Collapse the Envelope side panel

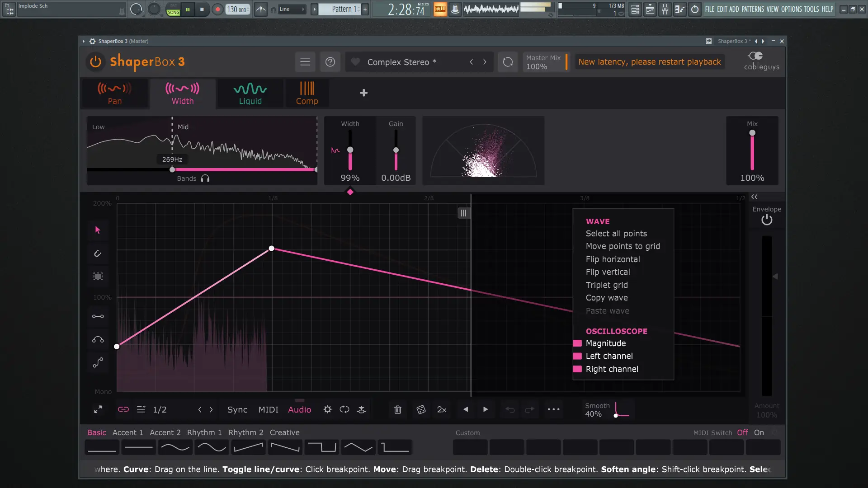click(x=754, y=197)
